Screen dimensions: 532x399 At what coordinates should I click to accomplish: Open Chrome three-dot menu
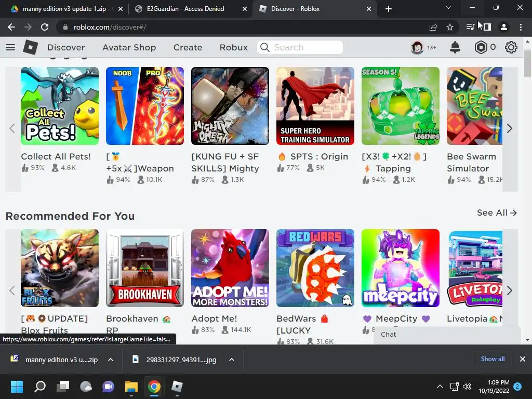[521, 27]
